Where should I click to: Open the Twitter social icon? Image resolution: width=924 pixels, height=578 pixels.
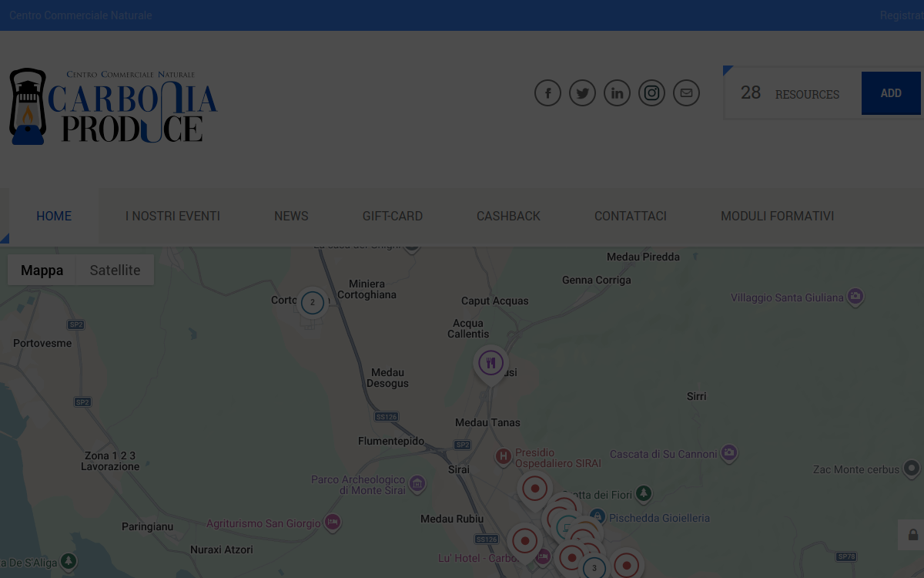point(582,93)
